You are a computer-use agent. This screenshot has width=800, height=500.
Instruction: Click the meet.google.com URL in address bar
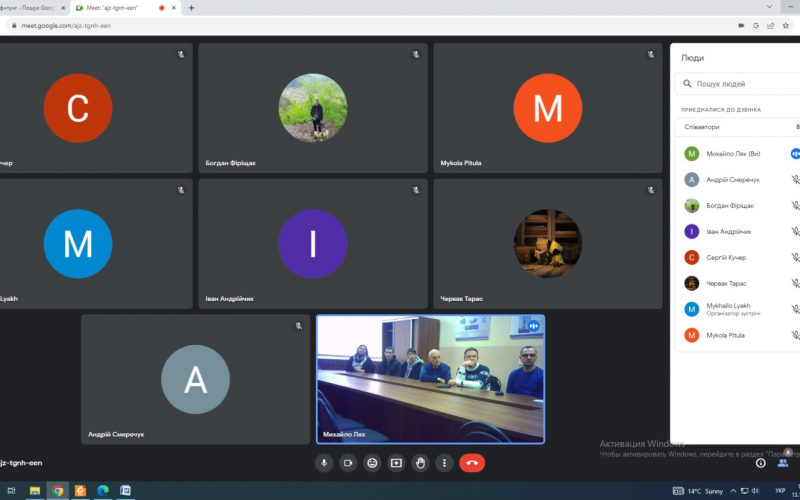(66, 26)
